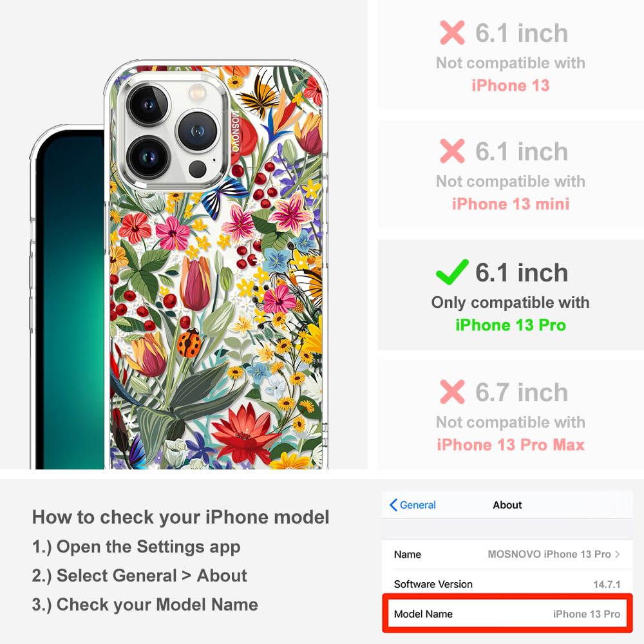Select the iPhone 13 Pro compatibility card
644x644 pixels.
[x=511, y=296]
